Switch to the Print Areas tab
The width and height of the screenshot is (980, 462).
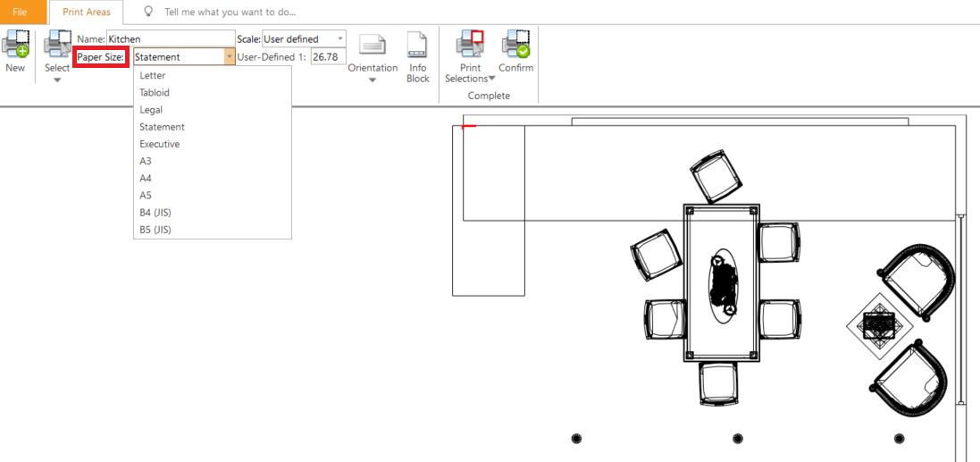[87, 12]
